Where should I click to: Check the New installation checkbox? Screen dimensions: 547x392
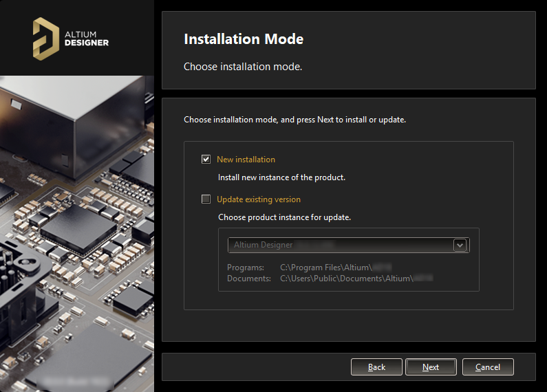(x=206, y=160)
